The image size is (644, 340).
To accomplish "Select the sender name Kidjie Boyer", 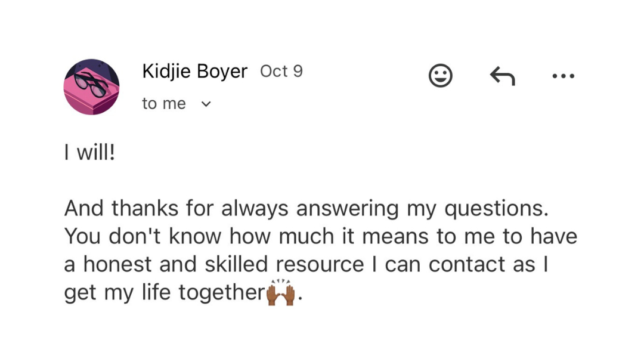I will point(194,72).
